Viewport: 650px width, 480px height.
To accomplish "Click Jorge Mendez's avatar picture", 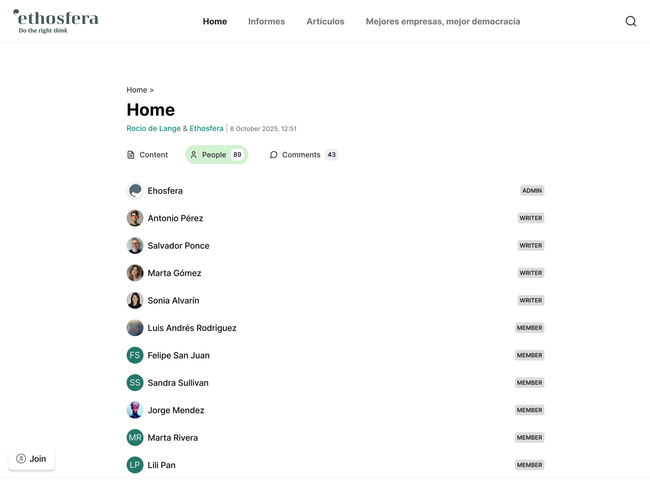I will pos(135,410).
